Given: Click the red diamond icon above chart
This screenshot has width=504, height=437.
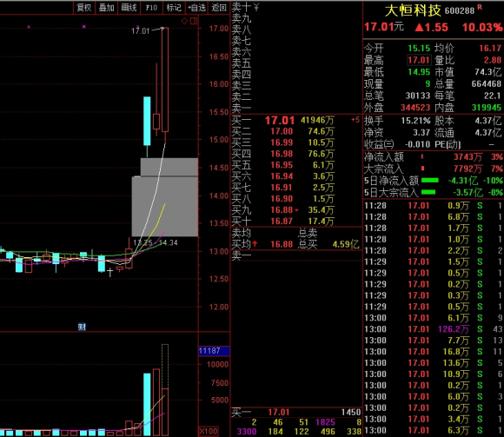Looking at the screenshot, I should click(x=184, y=21).
